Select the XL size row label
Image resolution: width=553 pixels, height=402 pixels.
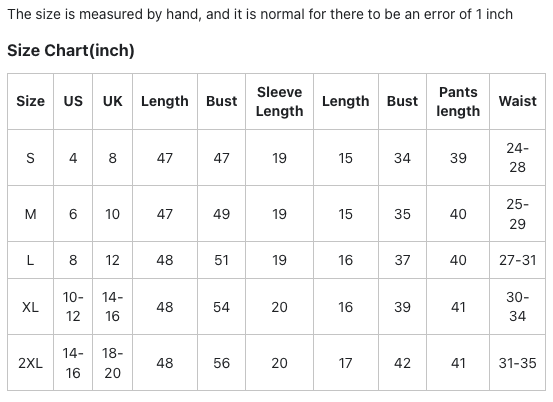click(x=30, y=307)
